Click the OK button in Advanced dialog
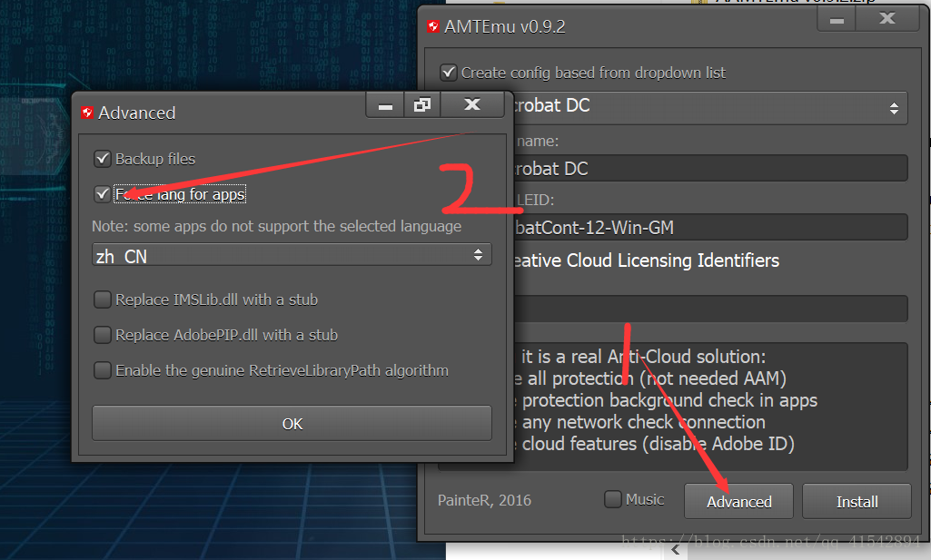 point(292,424)
